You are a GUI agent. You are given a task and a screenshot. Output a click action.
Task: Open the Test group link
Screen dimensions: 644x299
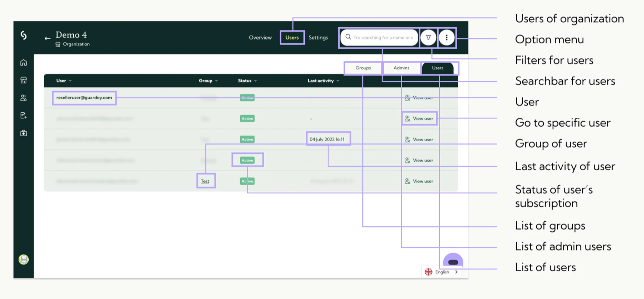click(205, 181)
